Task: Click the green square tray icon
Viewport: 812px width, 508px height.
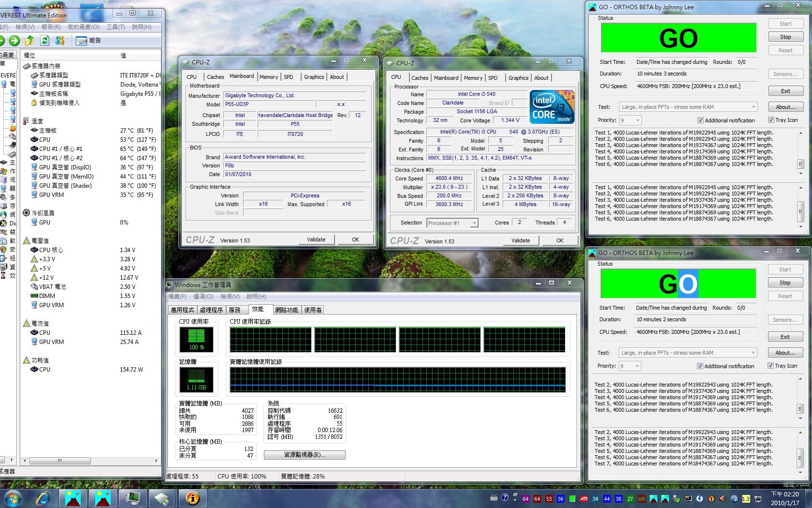Action: coord(572,498)
